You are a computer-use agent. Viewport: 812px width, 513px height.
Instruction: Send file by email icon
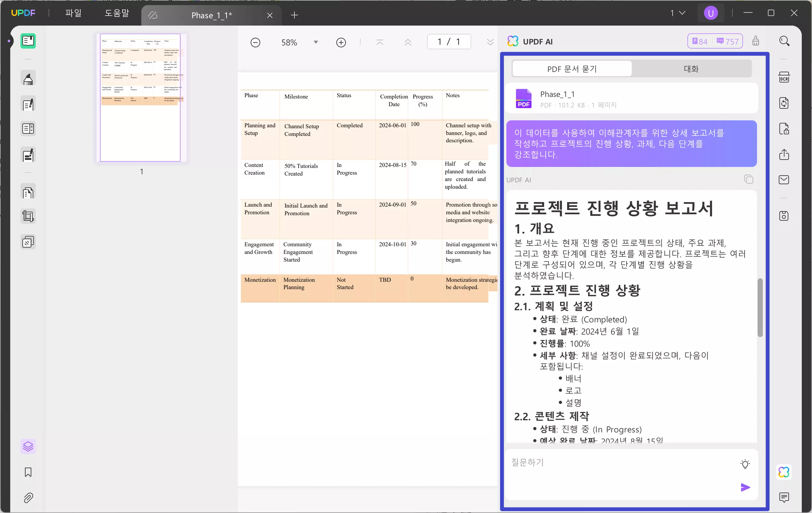(x=784, y=180)
